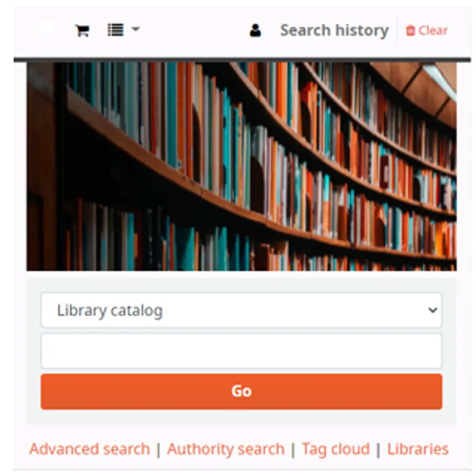
Task: Open the user account icon
Action: [x=255, y=30]
